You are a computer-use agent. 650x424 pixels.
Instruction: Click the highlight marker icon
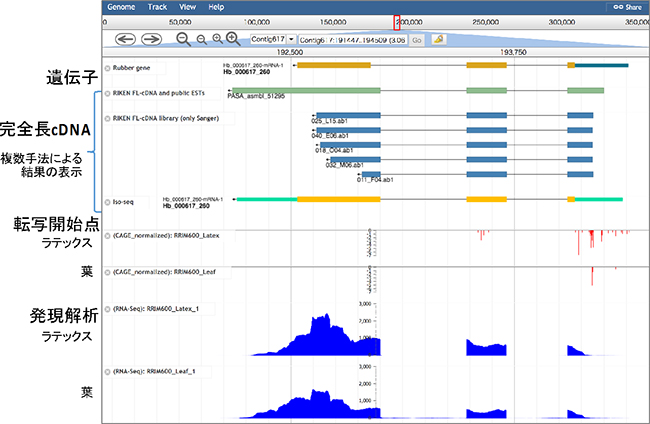(x=439, y=39)
